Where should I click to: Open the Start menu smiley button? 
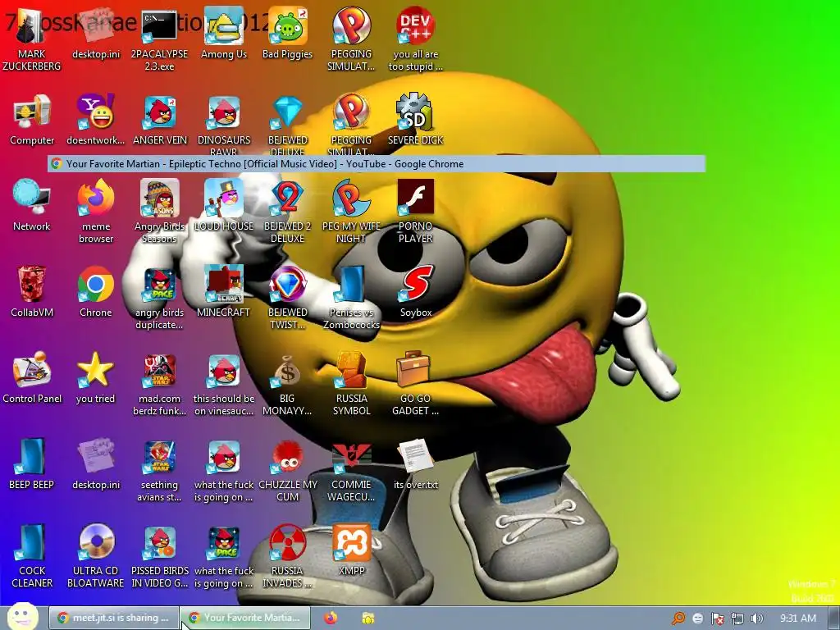coord(22,616)
